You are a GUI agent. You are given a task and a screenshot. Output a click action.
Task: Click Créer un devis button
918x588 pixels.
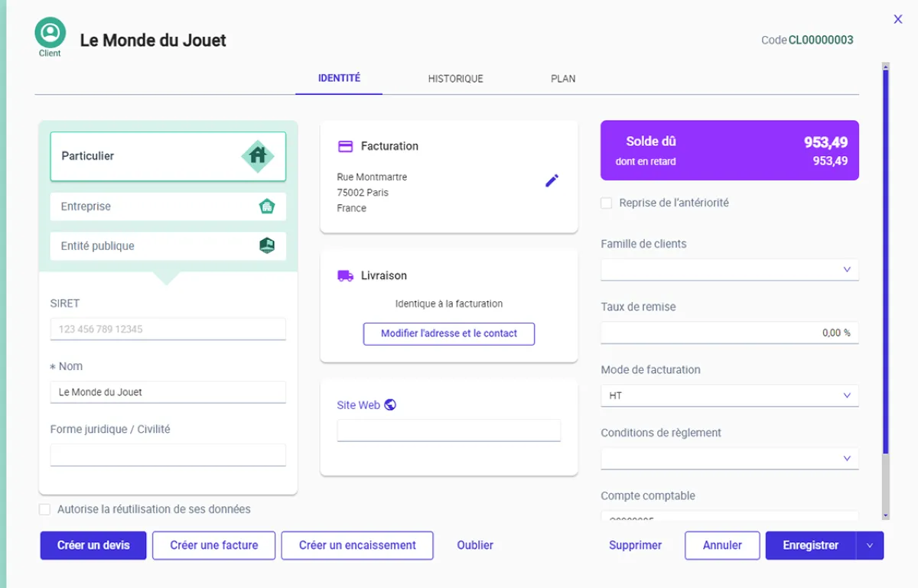click(x=93, y=546)
